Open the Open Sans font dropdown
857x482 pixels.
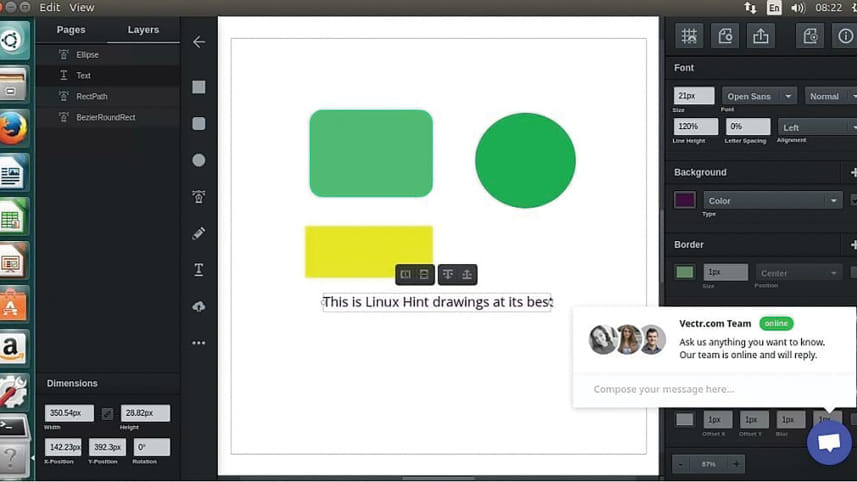click(x=758, y=97)
